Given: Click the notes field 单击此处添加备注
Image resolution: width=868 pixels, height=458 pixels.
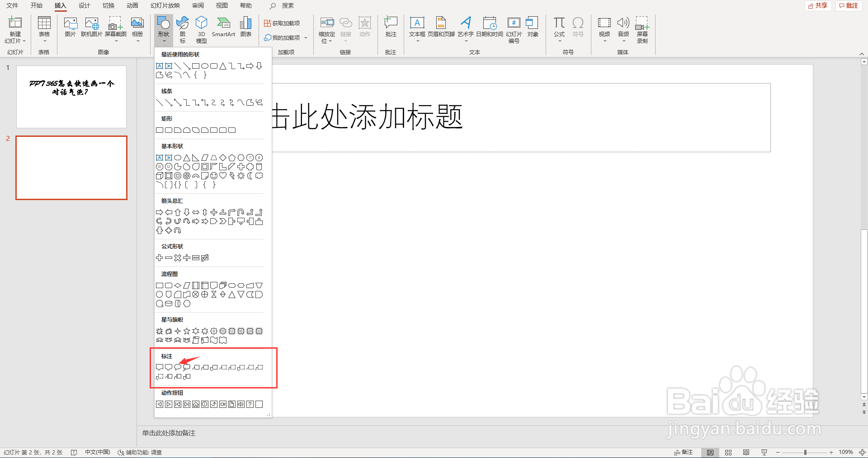Looking at the screenshot, I should (x=169, y=433).
